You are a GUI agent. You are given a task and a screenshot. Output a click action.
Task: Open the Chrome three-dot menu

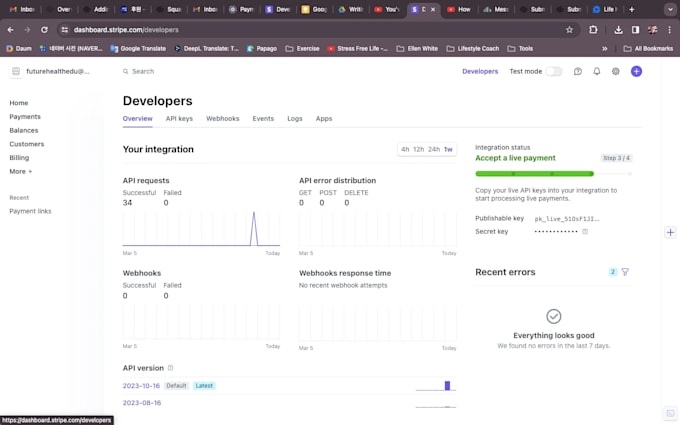pos(670,30)
